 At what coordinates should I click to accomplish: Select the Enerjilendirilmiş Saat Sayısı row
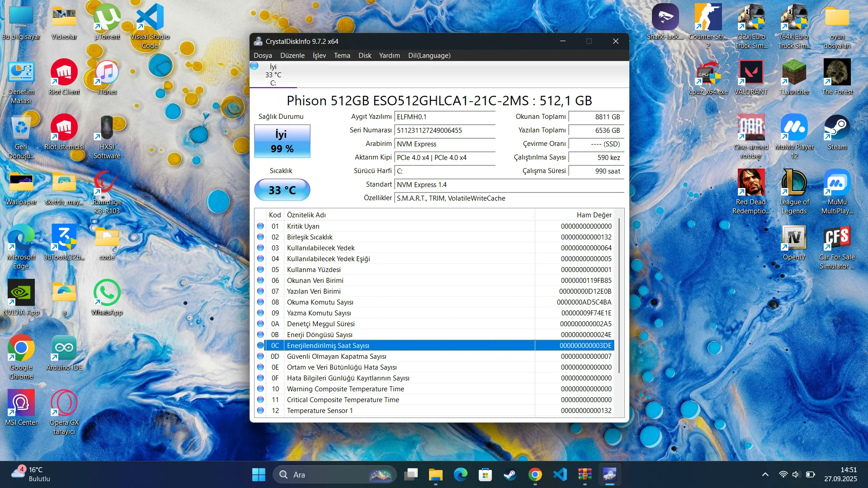[434, 346]
